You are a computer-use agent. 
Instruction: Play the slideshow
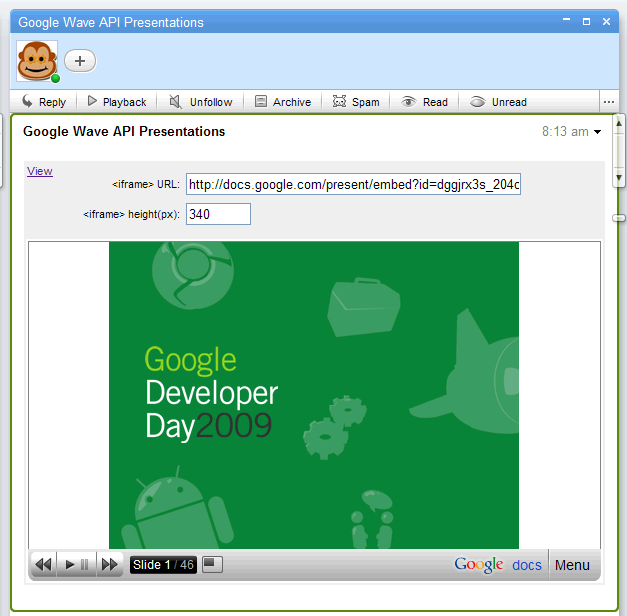70,565
